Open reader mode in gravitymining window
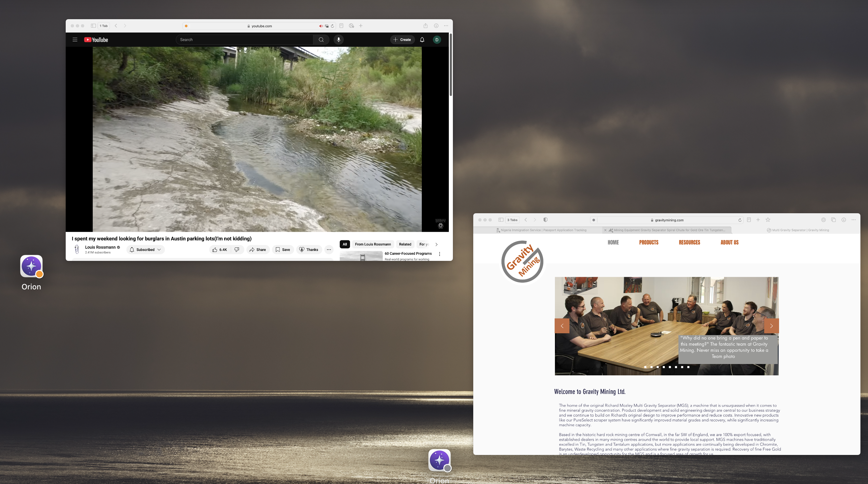Image resolution: width=868 pixels, height=484 pixels. click(x=749, y=220)
